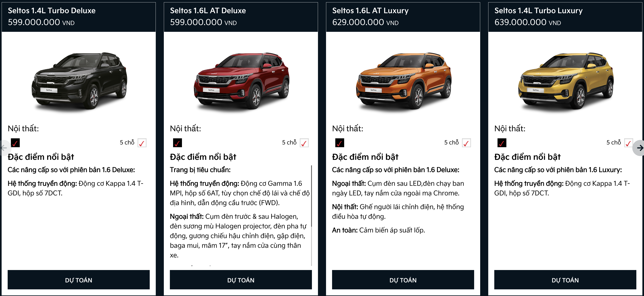
Task: Click DỰ TOÁN for Seltos 1.4L Turbo Luxury
Action: [x=565, y=280]
